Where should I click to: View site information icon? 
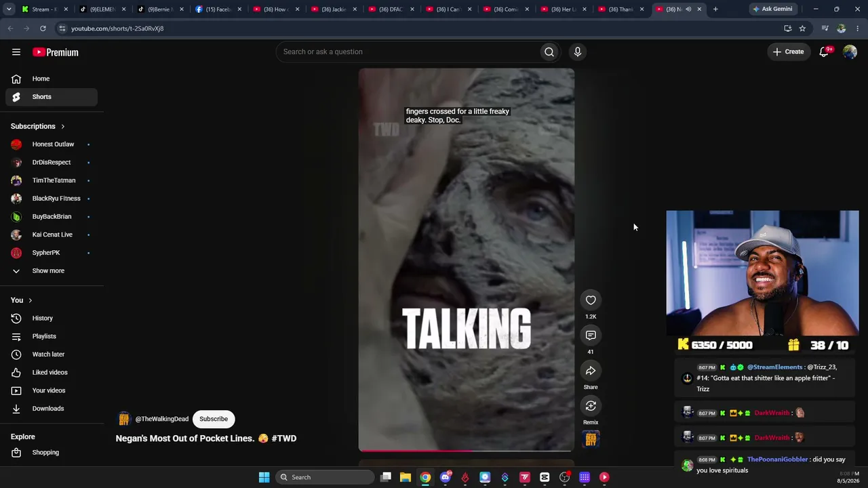coord(62,28)
